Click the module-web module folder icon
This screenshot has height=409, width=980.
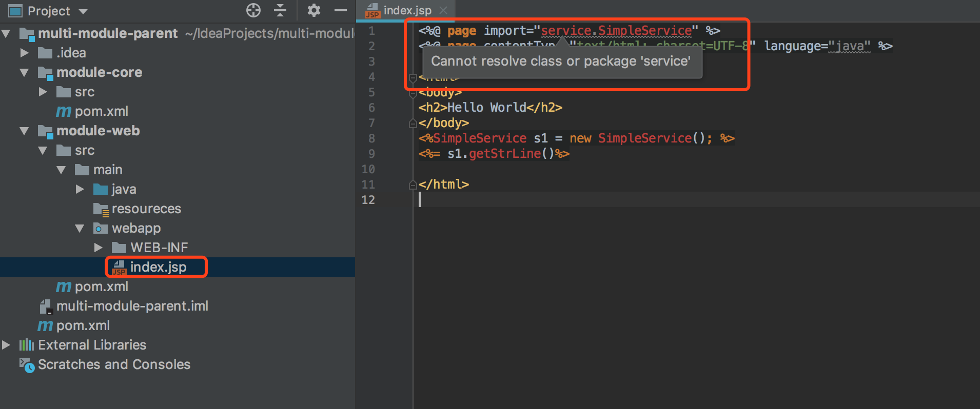click(x=45, y=132)
